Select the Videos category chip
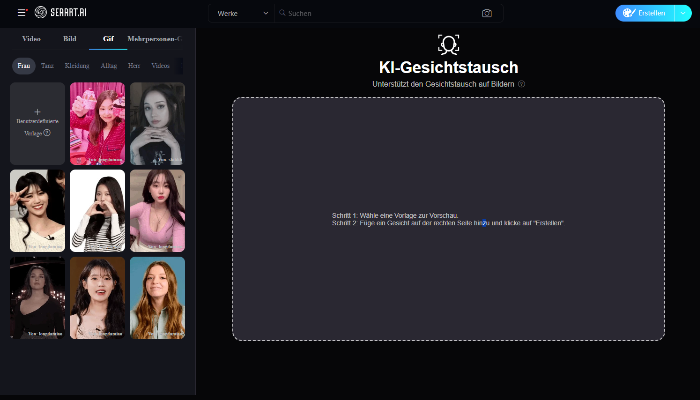This screenshot has width=700, height=400. [160, 66]
